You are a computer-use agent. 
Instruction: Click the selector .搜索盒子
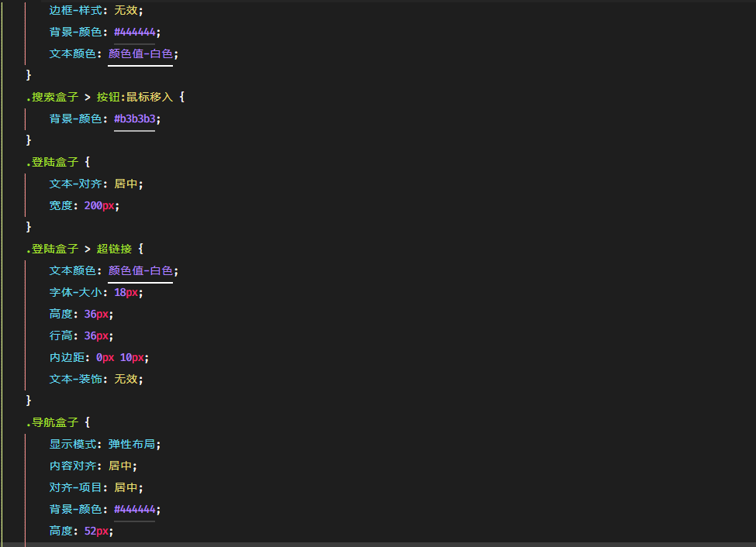[x=52, y=97]
